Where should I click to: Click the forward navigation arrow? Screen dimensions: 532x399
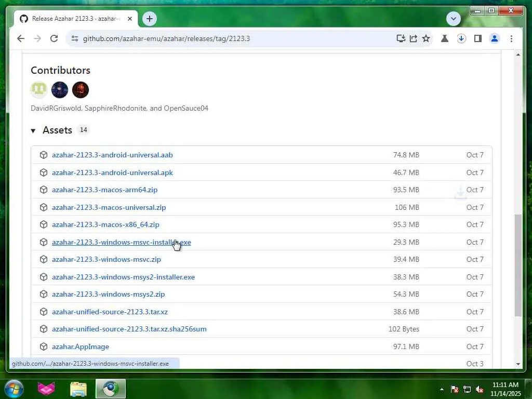[37, 38]
